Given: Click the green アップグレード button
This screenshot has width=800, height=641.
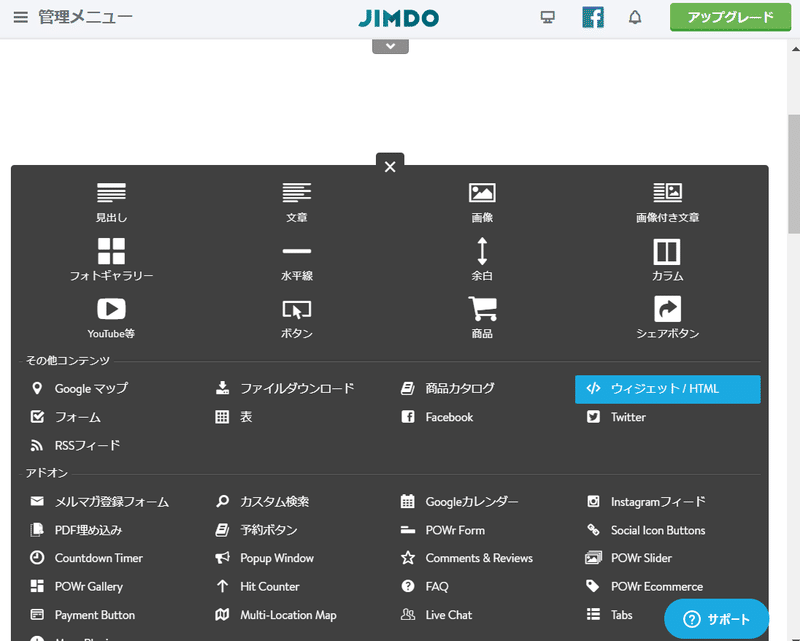Looking at the screenshot, I should (x=730, y=17).
